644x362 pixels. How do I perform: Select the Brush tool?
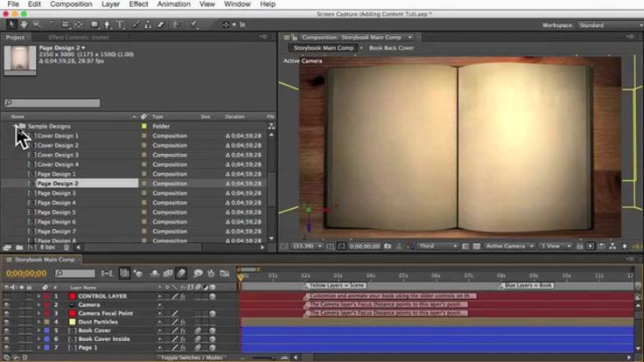tap(136, 24)
